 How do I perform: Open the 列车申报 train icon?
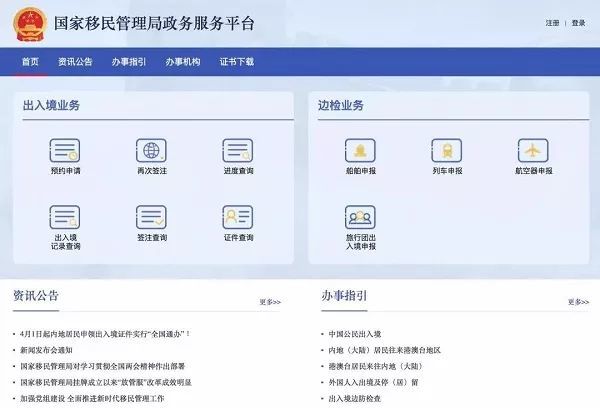coord(447,150)
